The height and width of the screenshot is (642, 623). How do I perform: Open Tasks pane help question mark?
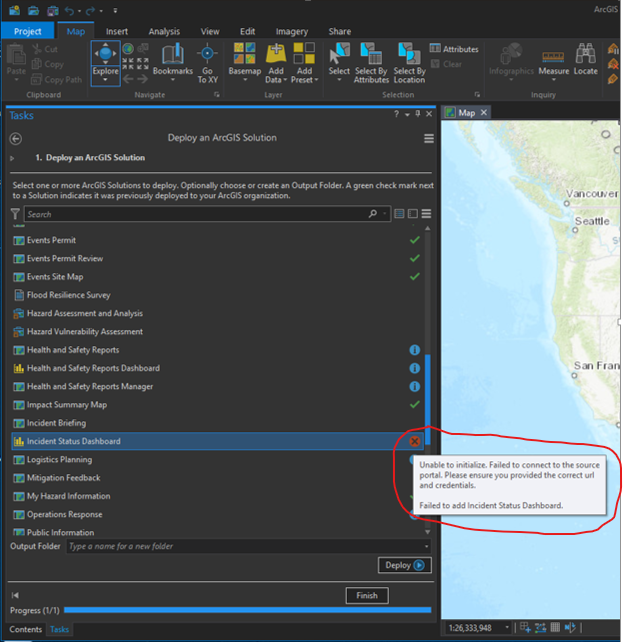[x=396, y=114]
